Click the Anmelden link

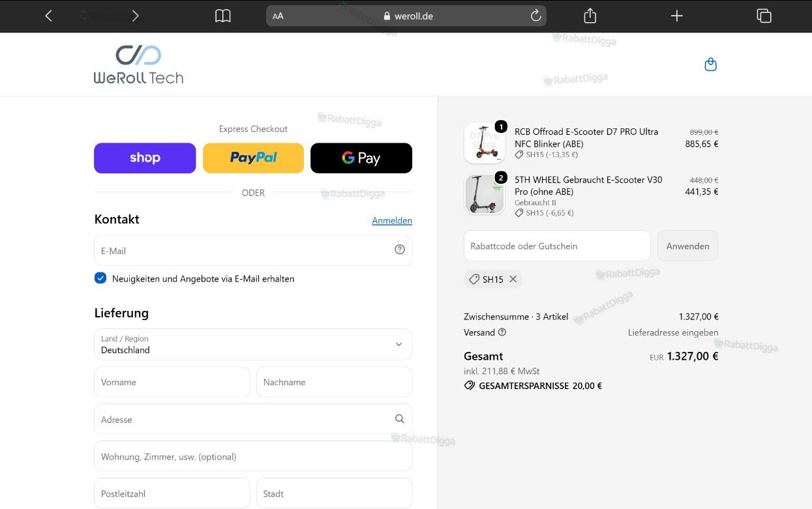click(x=392, y=220)
